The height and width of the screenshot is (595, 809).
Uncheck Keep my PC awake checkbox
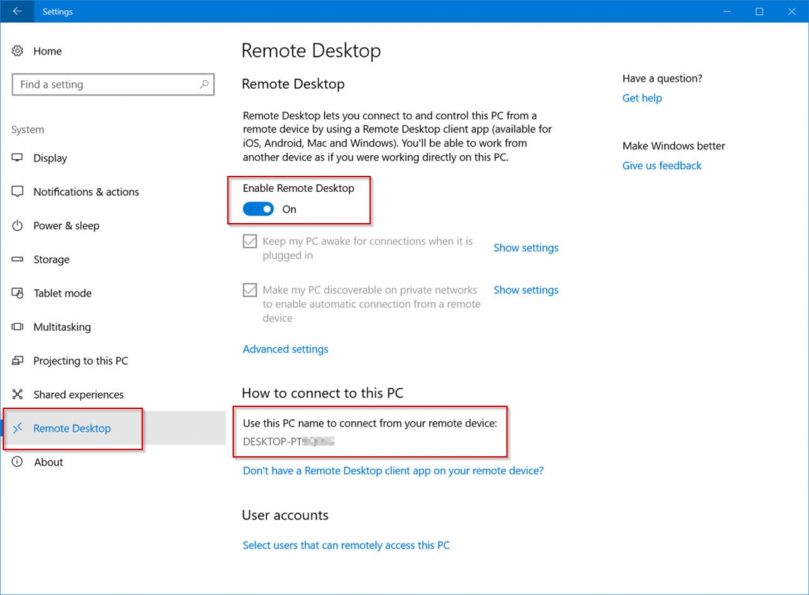(250, 241)
